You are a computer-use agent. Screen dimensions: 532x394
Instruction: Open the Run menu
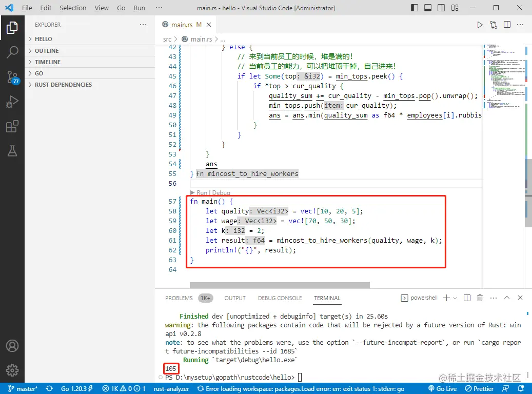point(139,8)
